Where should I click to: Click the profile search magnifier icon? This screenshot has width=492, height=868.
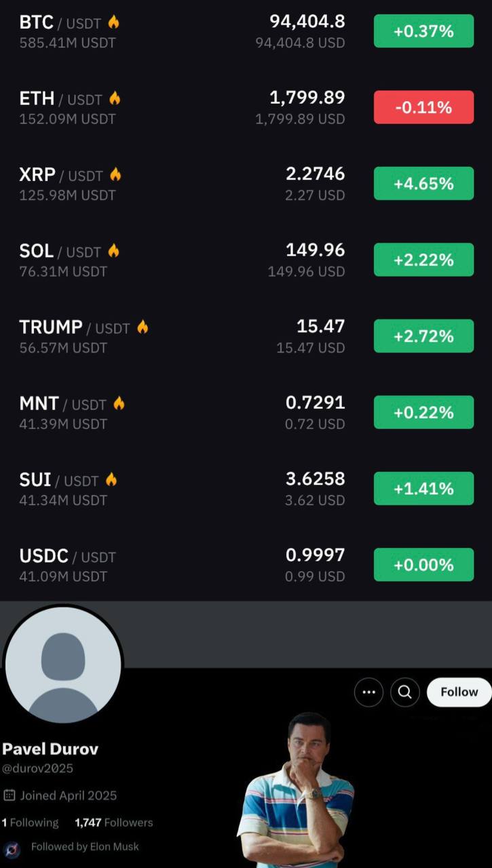pyautogui.click(x=405, y=692)
